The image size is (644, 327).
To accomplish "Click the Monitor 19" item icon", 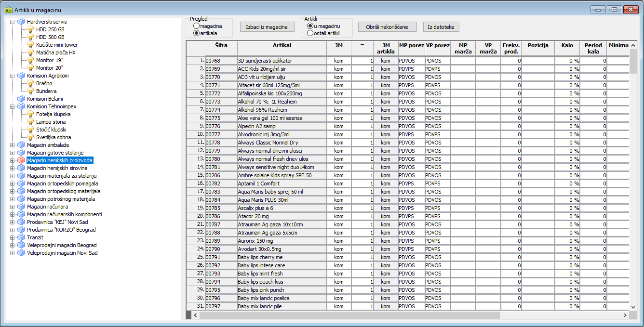I will coord(30,60).
